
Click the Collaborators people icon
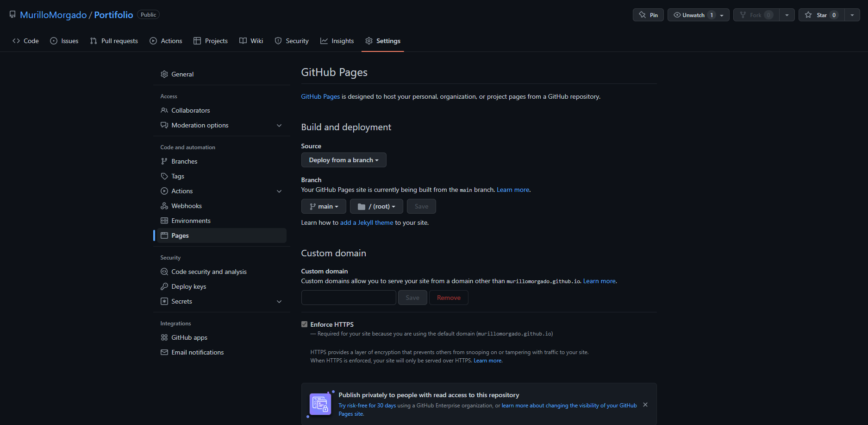tap(164, 110)
